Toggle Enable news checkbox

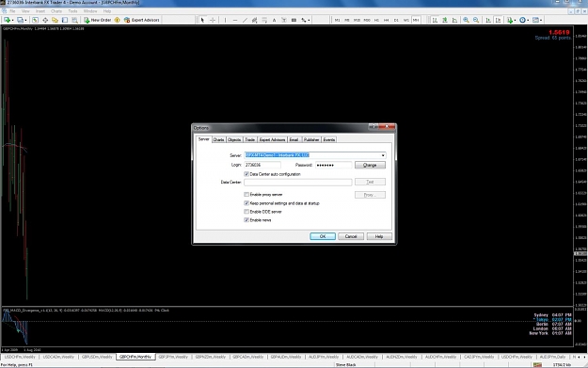(246, 220)
